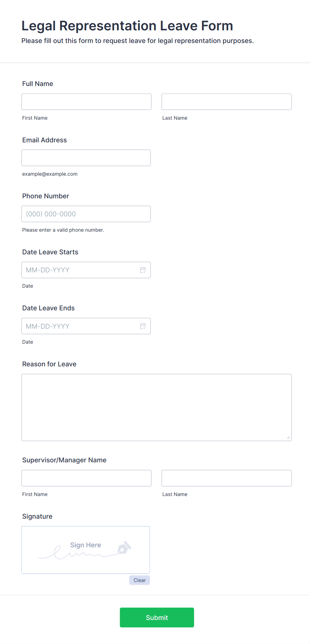Click the Last Name field under Full Name
Screen dimensions: 310x644
pyautogui.click(x=226, y=102)
